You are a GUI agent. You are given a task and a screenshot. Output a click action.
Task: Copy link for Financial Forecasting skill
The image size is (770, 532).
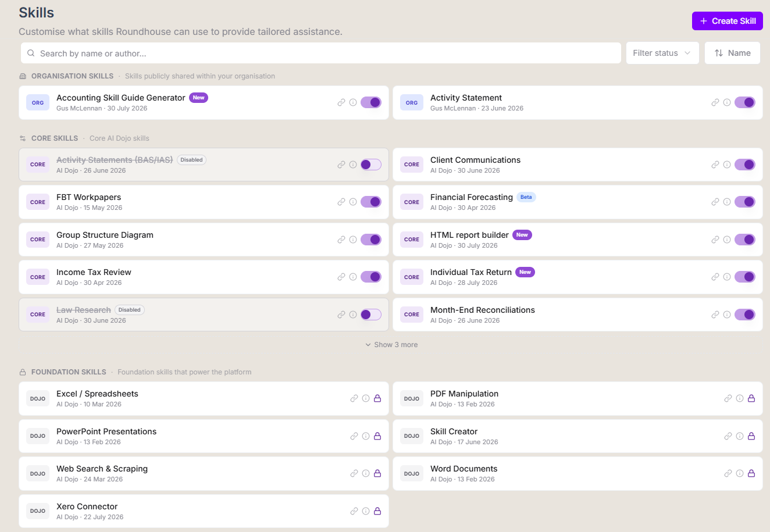click(x=715, y=202)
